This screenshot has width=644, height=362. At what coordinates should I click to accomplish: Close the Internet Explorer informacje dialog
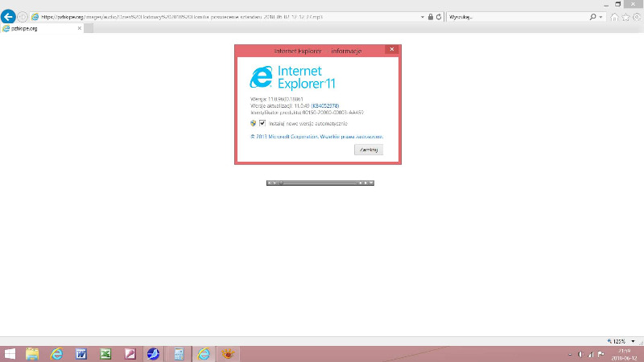[392, 49]
